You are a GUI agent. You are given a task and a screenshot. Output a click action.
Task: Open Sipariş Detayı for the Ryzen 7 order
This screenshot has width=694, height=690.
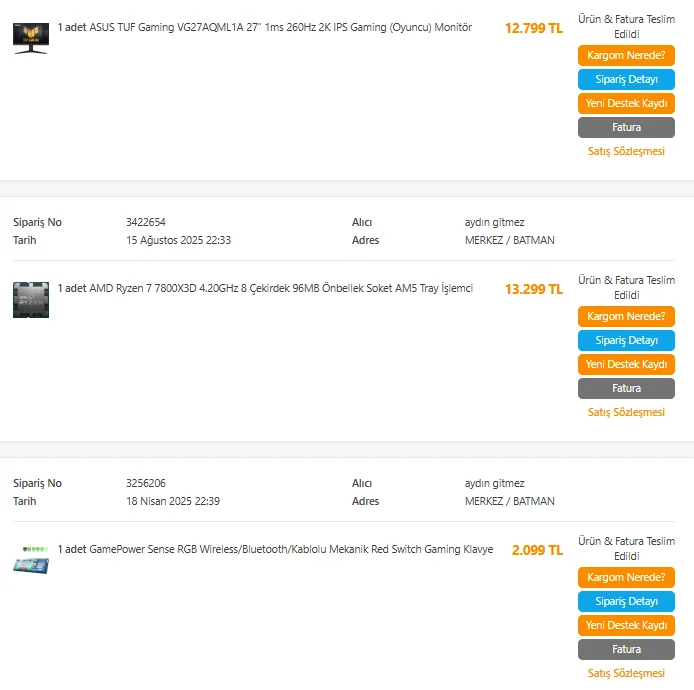pyautogui.click(x=626, y=341)
